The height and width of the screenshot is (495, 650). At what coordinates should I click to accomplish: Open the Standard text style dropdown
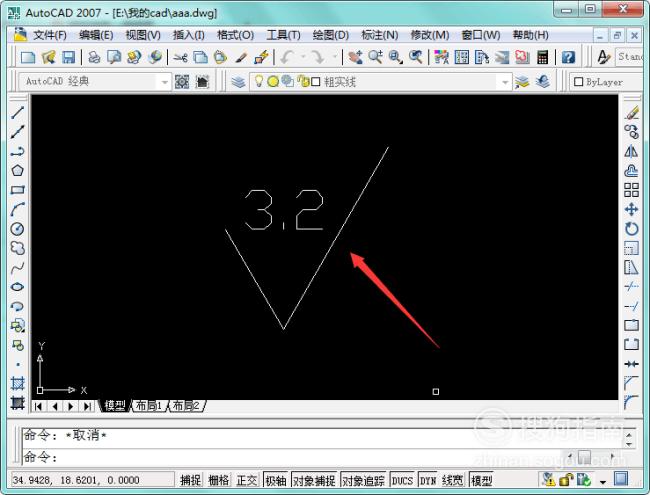click(x=628, y=57)
